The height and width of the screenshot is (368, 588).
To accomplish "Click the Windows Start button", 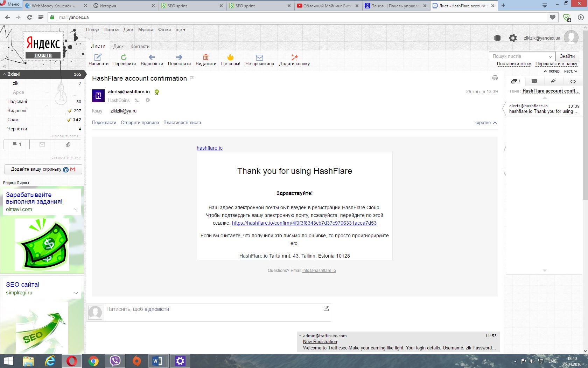I will [8, 361].
